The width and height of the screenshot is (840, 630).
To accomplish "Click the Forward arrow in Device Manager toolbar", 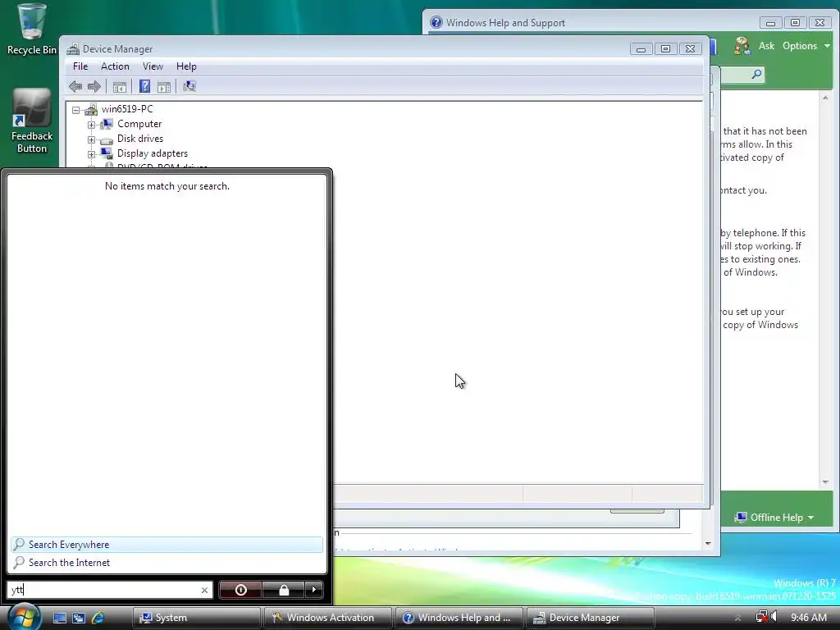I will [94, 86].
